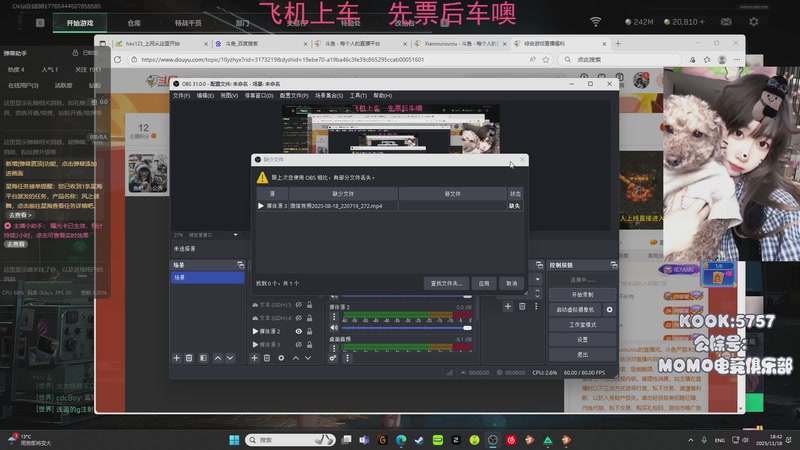Open the mail icon in game launcher
The width and height of the screenshot is (800, 450).
coord(727,22)
